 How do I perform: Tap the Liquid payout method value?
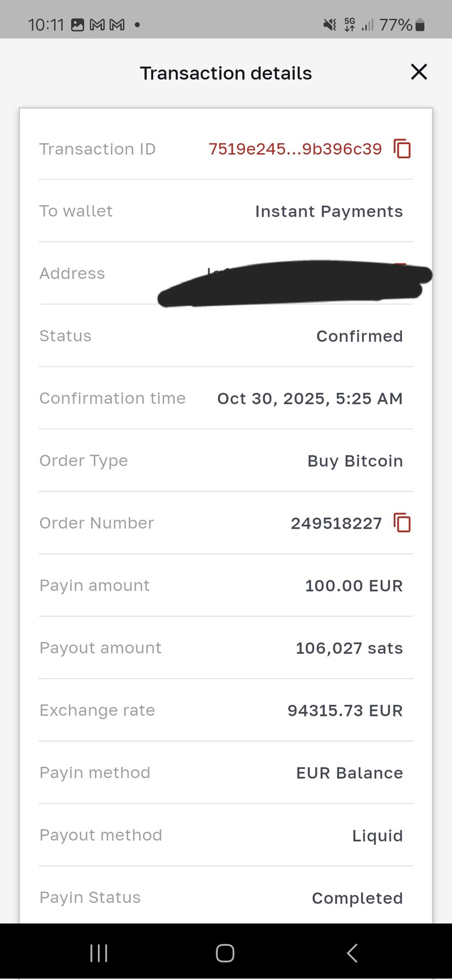[x=377, y=836]
